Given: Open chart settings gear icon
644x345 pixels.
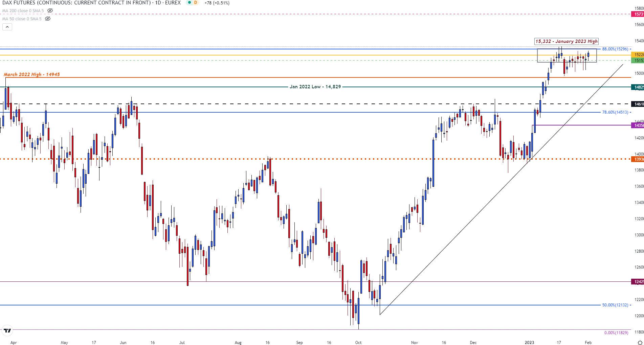Looking at the screenshot, I should click(x=640, y=342).
